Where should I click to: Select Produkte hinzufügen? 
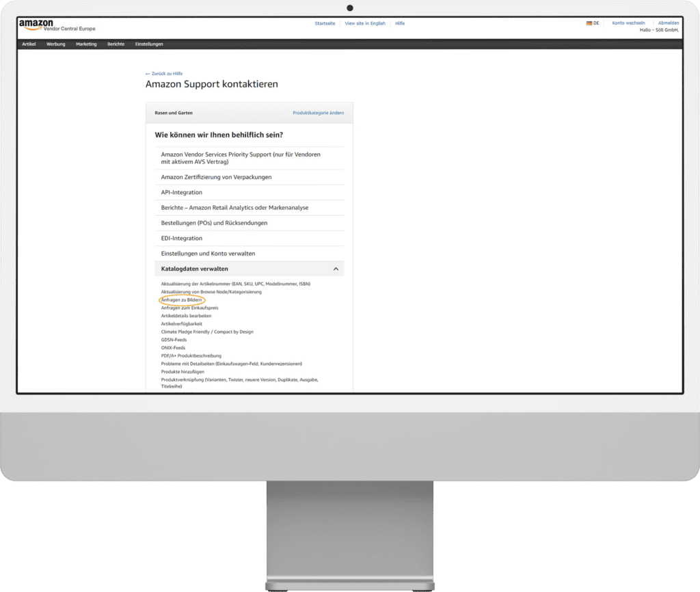(183, 372)
